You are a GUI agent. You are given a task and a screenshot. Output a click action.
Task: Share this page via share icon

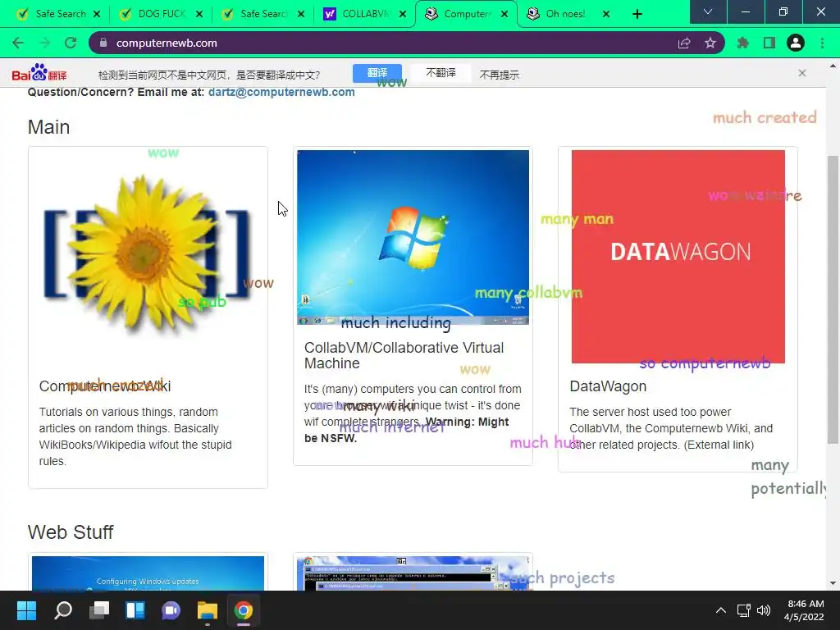click(684, 43)
